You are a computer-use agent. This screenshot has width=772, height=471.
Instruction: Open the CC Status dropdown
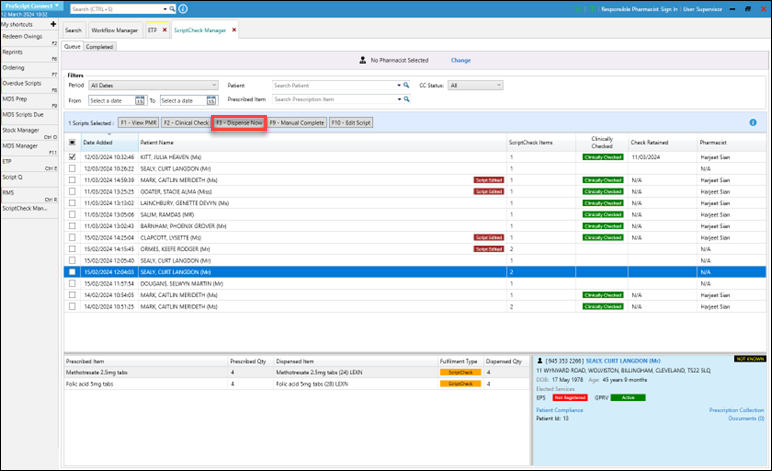[475, 85]
